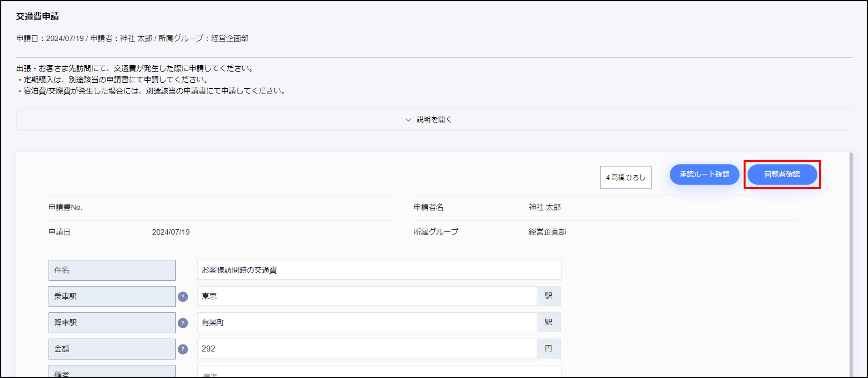Click the 交通費申請 page heading
Viewport: 868px width, 378px height.
[37, 16]
